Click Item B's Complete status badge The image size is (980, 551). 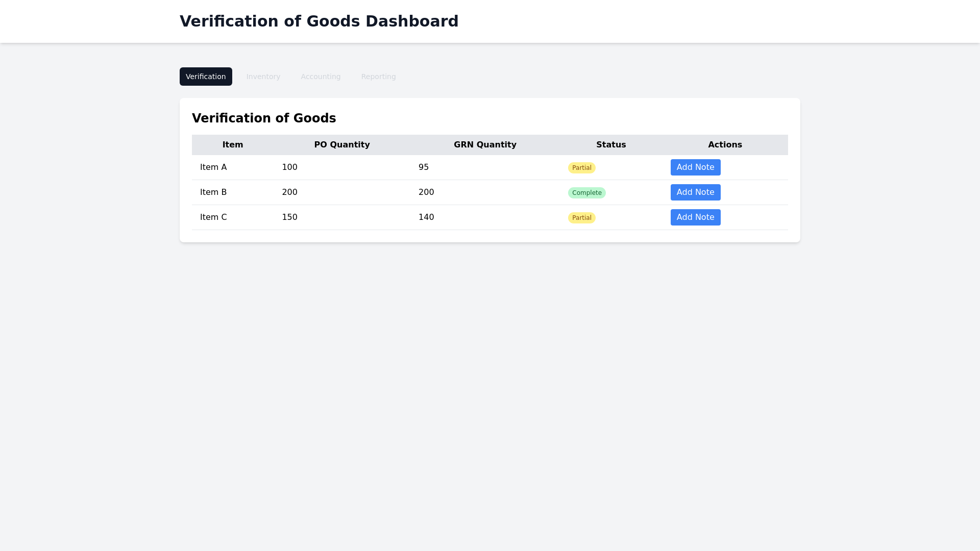(x=586, y=193)
